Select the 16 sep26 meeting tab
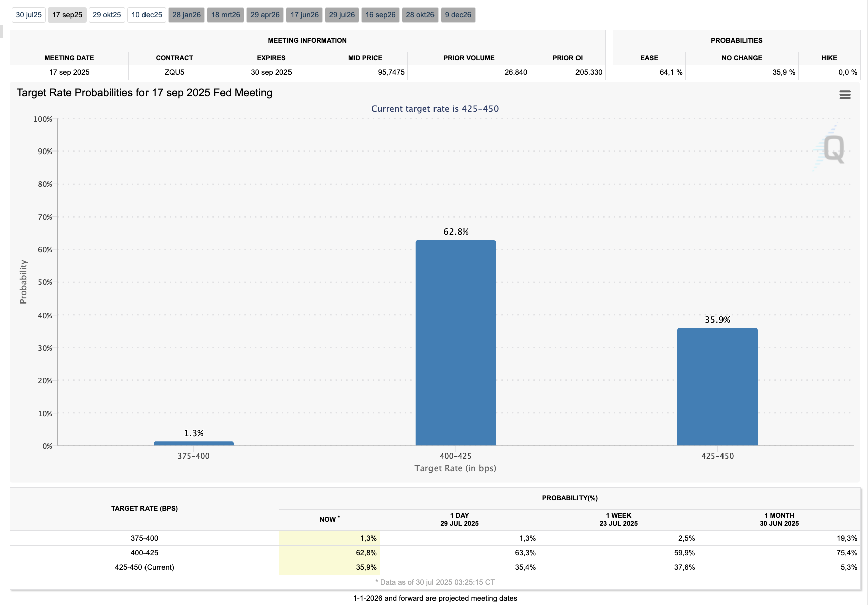The width and height of the screenshot is (868, 605). click(x=380, y=15)
